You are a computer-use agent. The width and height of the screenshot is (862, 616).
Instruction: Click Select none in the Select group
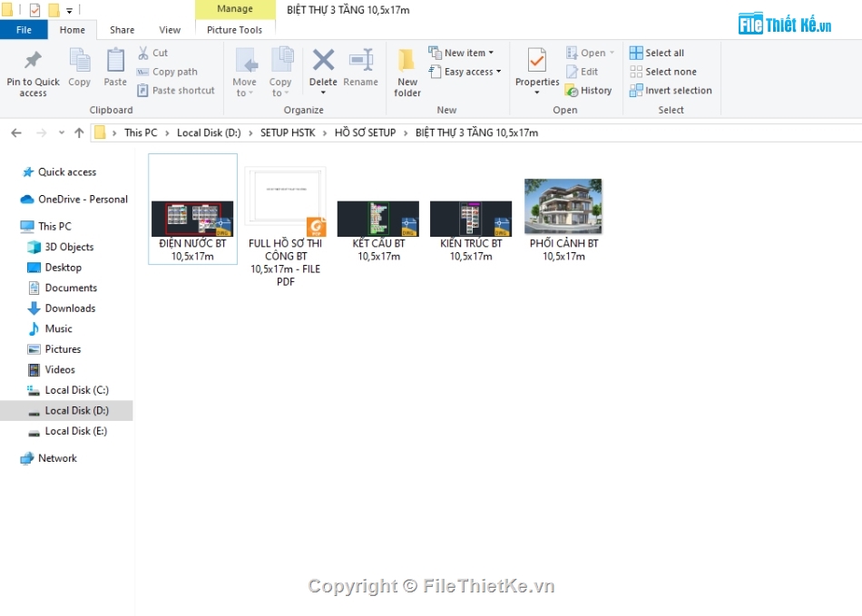point(663,71)
